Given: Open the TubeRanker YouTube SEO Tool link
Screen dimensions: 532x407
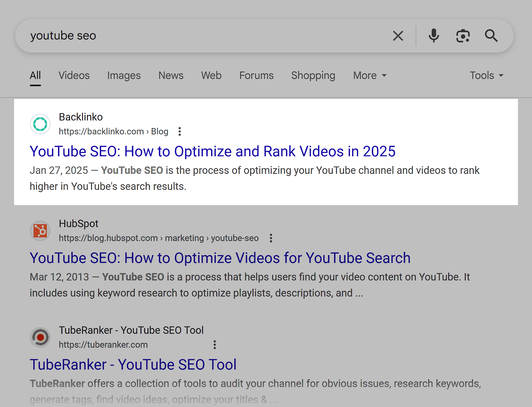Looking at the screenshot, I should click(x=133, y=364).
